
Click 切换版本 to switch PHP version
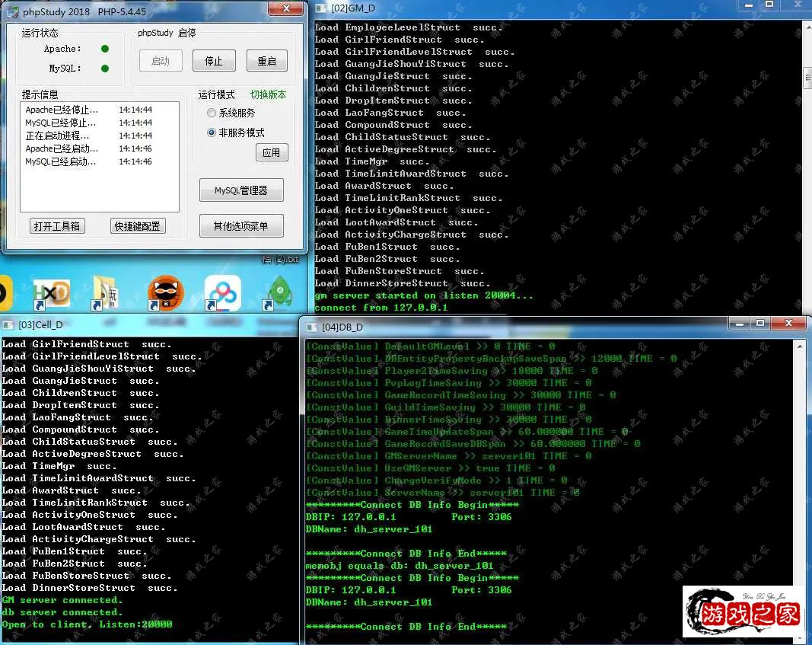point(268,95)
